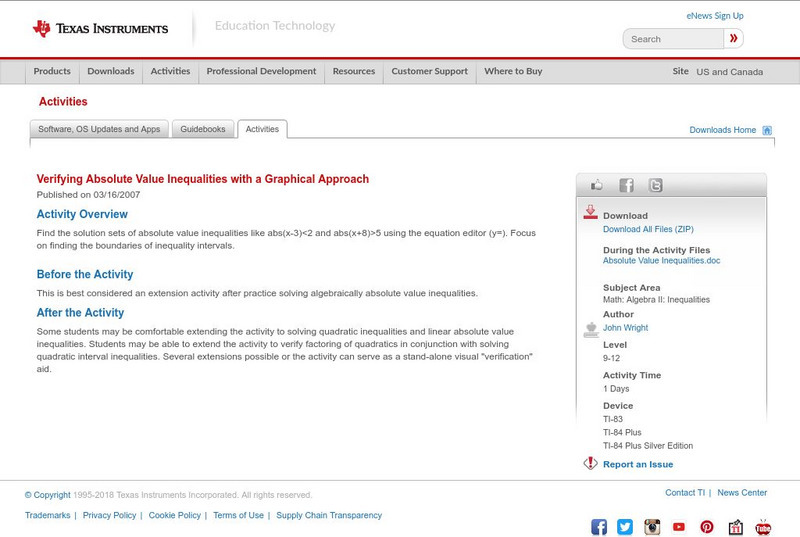
Task: Click the activity title Verifying Absolute Value Inequalities
Action: click(203, 179)
